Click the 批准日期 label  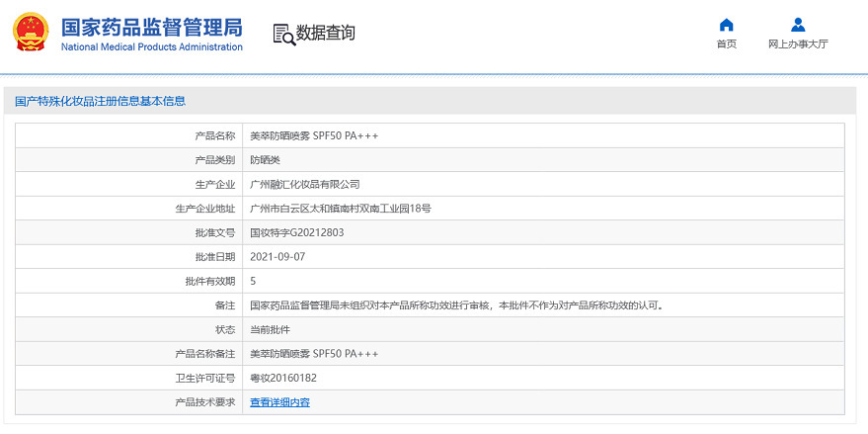215,257
